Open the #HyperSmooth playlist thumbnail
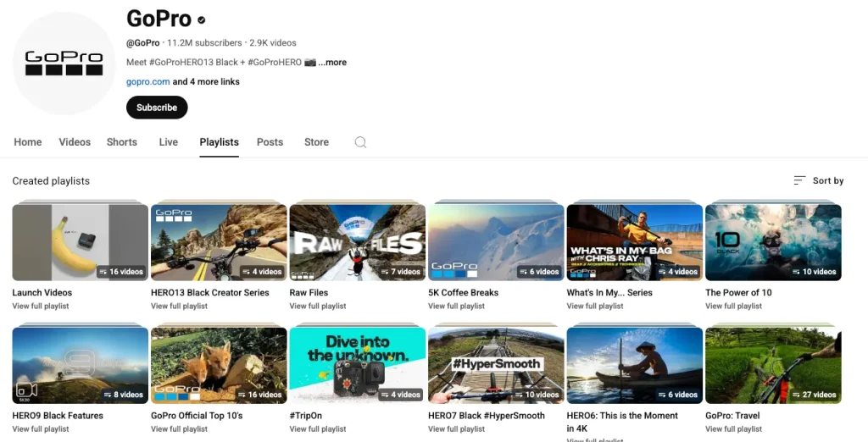The image size is (868, 442). tap(496, 365)
